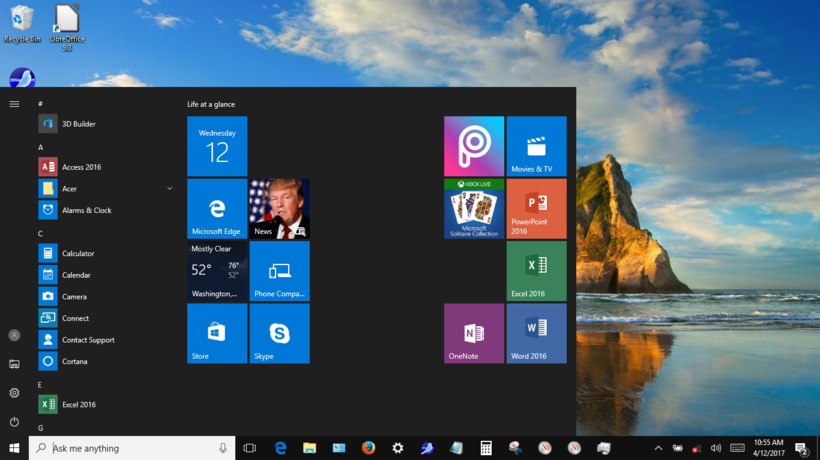Open the Skype tile
Screen dimensions: 820x460
[x=280, y=334]
